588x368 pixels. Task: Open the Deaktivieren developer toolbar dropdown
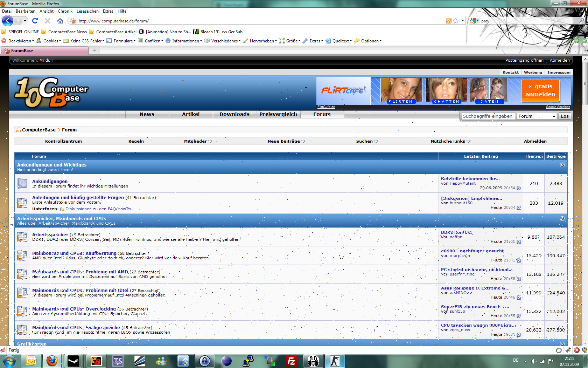[18, 41]
